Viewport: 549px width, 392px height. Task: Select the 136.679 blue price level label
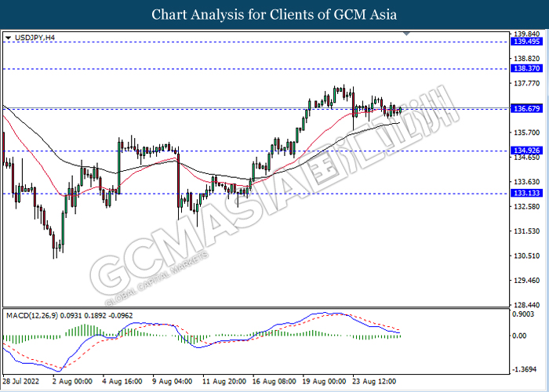point(527,109)
